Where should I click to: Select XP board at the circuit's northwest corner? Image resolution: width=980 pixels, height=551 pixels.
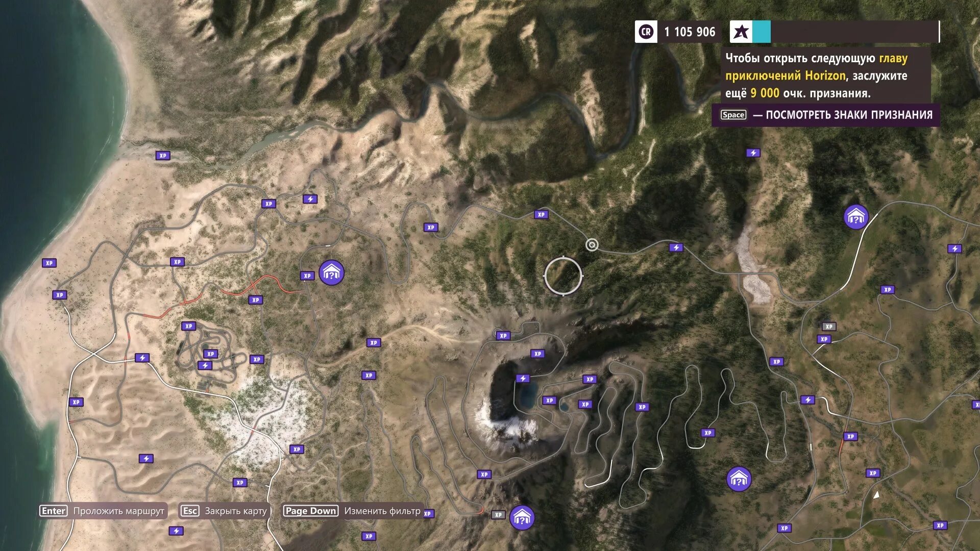(x=188, y=326)
